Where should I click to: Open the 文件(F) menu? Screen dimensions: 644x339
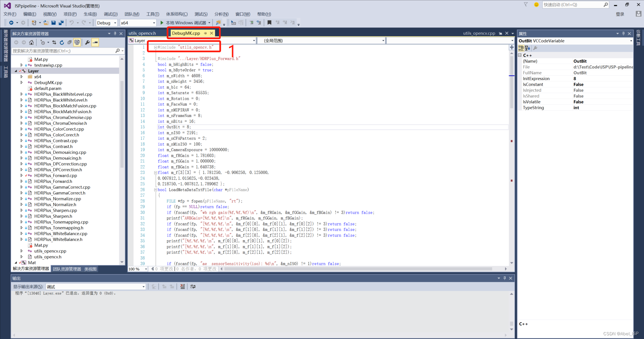[10, 14]
